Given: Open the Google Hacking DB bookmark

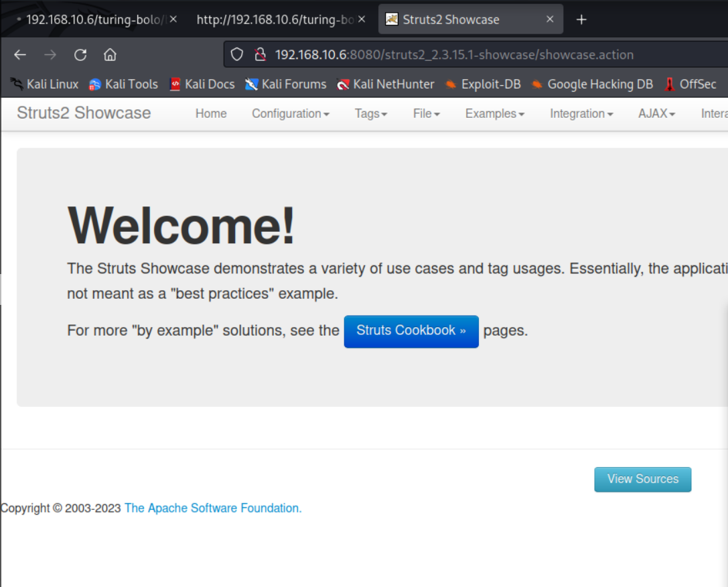Looking at the screenshot, I should 592,84.
